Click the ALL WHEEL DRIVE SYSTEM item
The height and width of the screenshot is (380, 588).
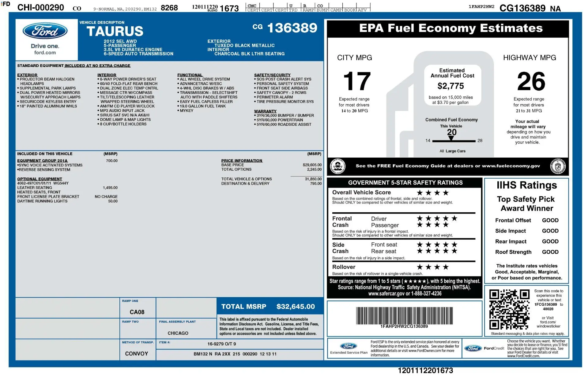point(204,79)
